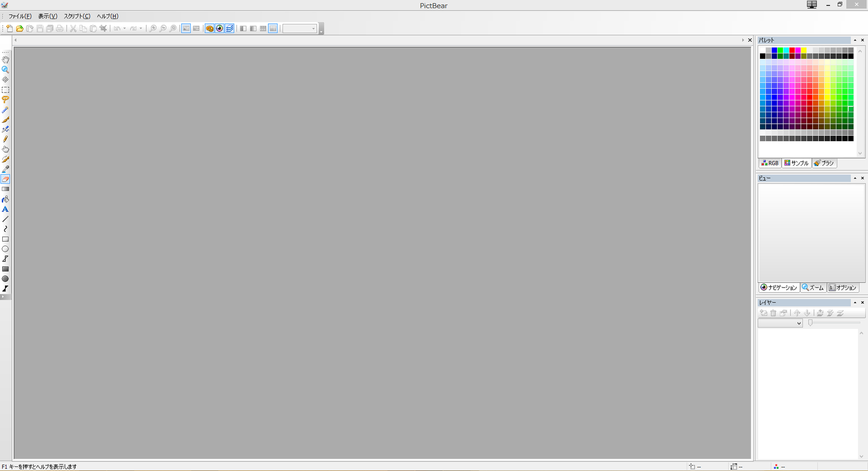Close the document tab area
868x471 pixels.
point(750,40)
